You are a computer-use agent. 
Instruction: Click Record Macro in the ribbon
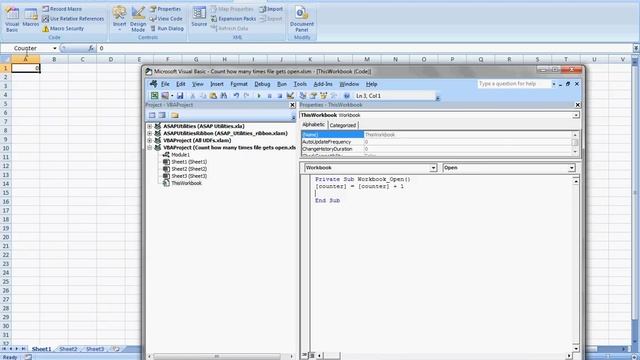62,9
